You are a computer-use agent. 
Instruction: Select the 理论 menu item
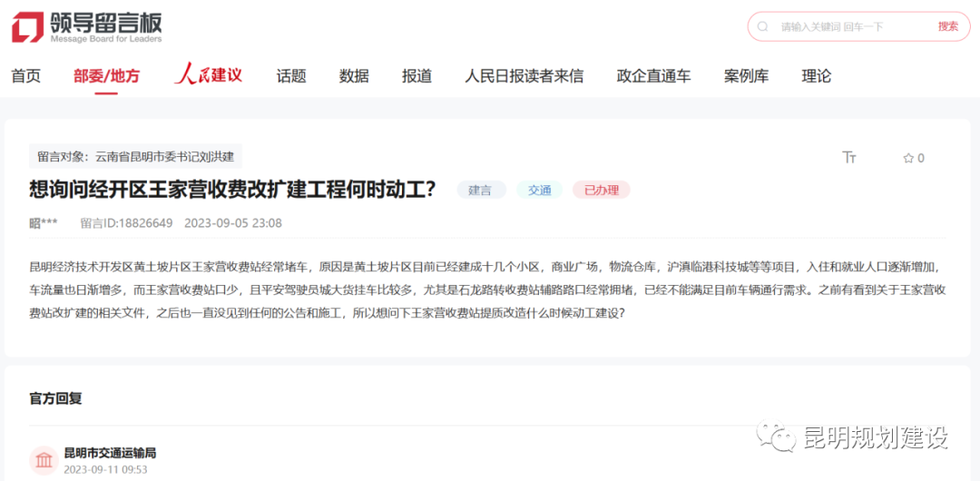point(816,76)
